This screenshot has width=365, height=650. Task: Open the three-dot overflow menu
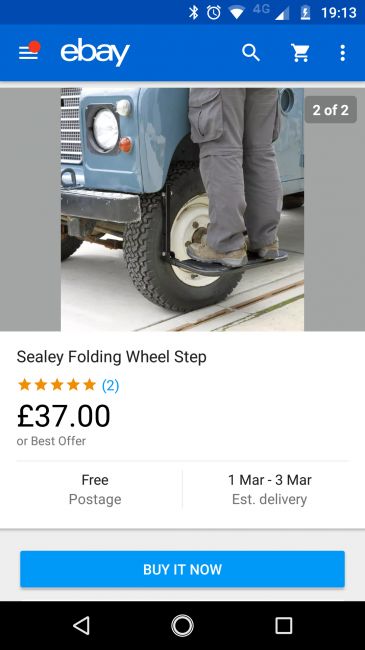click(x=343, y=53)
